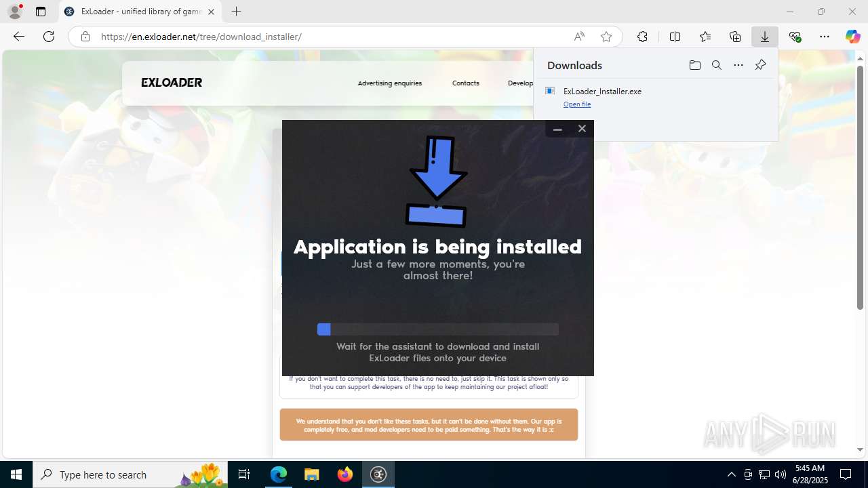The width and height of the screenshot is (868, 488).
Task: Open network settings tray icon
Action: 764,474
